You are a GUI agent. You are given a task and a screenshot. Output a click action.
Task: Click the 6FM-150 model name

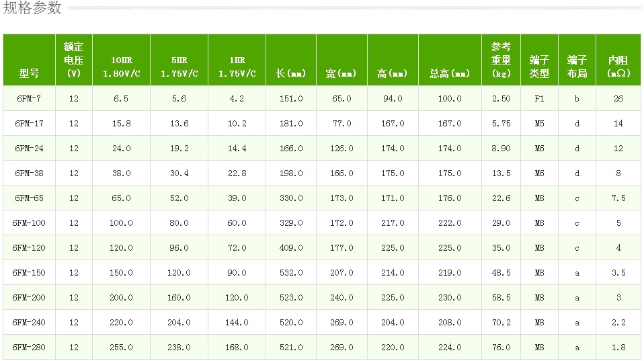pyautogui.click(x=29, y=273)
